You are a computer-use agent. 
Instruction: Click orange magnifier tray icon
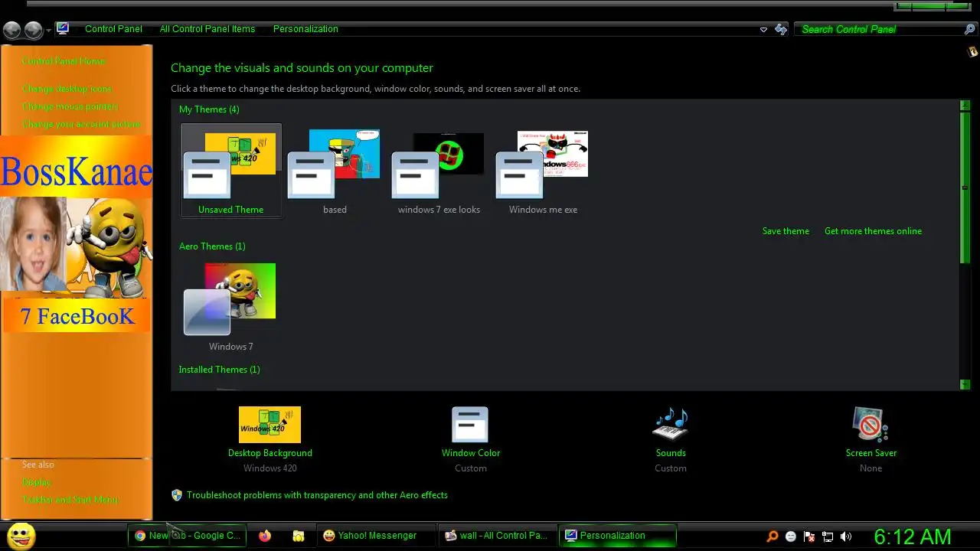point(773,536)
